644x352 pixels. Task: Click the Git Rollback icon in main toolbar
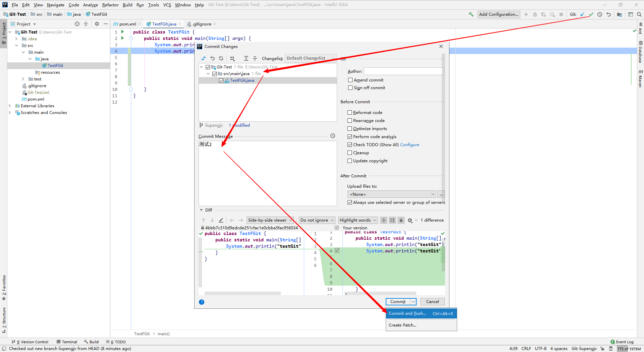(608, 14)
